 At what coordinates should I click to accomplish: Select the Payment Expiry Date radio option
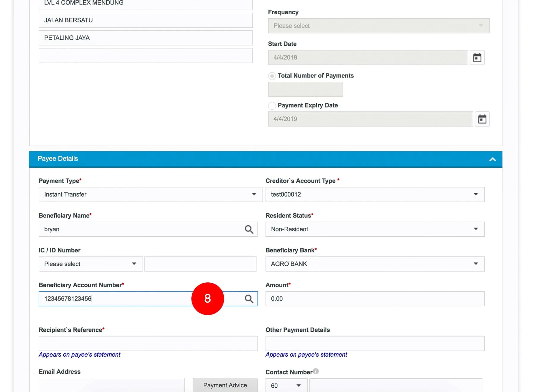pyautogui.click(x=272, y=106)
